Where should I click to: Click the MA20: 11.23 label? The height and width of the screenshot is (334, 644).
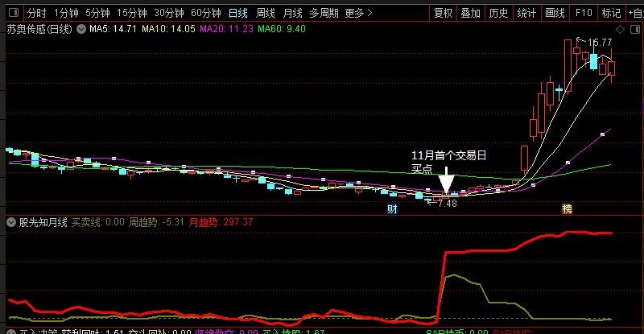point(226,29)
